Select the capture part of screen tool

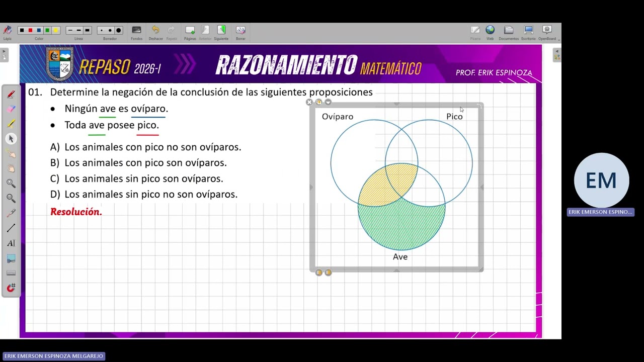point(11,258)
